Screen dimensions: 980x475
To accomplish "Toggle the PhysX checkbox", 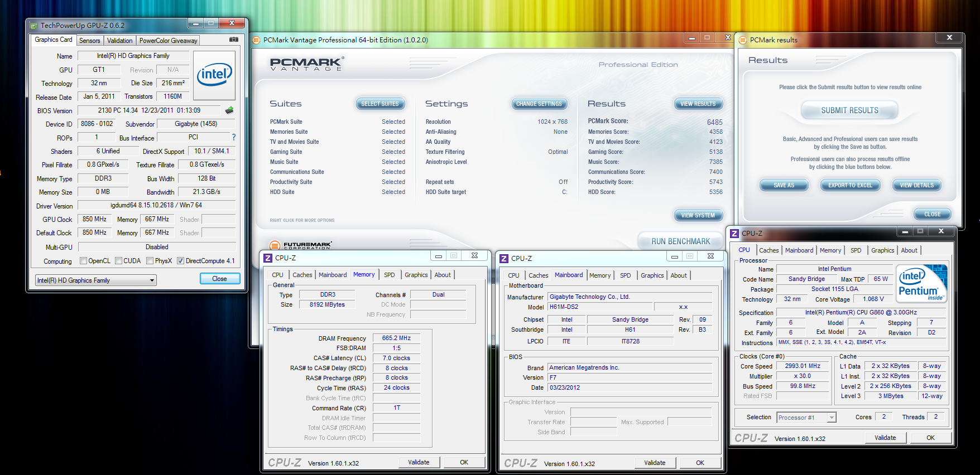I will [x=150, y=261].
